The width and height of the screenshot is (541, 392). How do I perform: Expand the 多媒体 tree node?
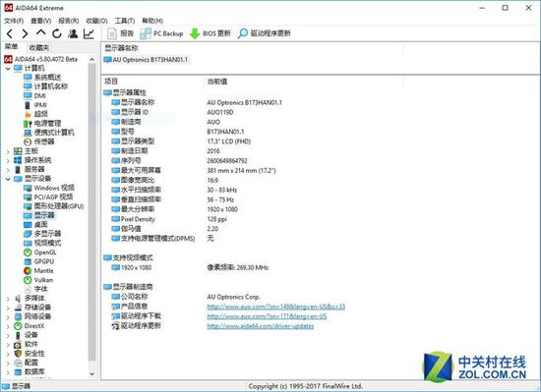[8, 299]
